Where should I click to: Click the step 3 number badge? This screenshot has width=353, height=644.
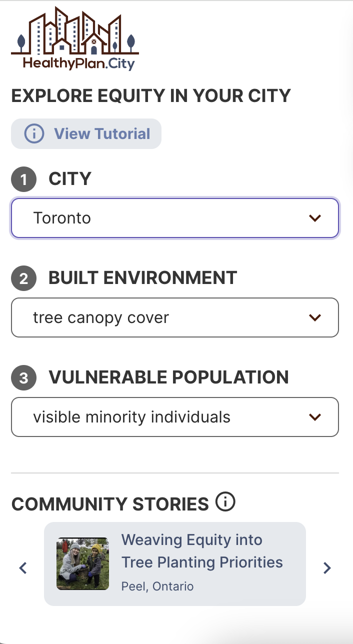23,378
